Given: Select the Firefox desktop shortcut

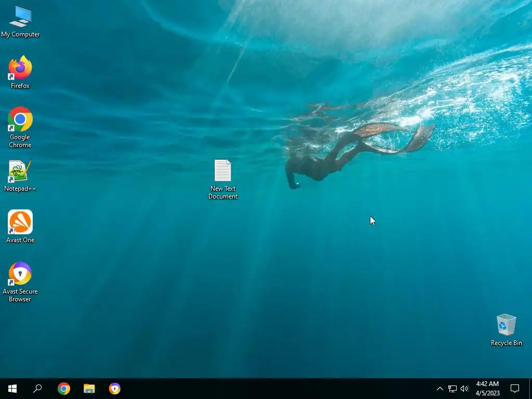Looking at the screenshot, I should click(20, 72).
